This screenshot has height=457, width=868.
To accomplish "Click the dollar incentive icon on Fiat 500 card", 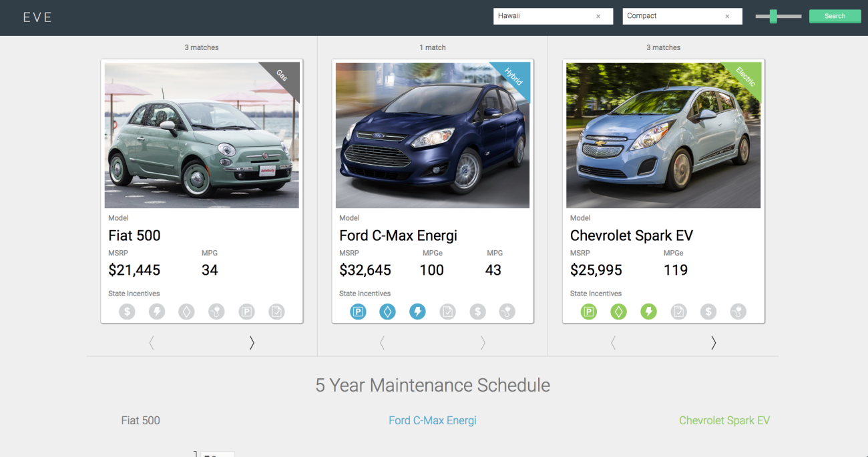I will pos(127,312).
